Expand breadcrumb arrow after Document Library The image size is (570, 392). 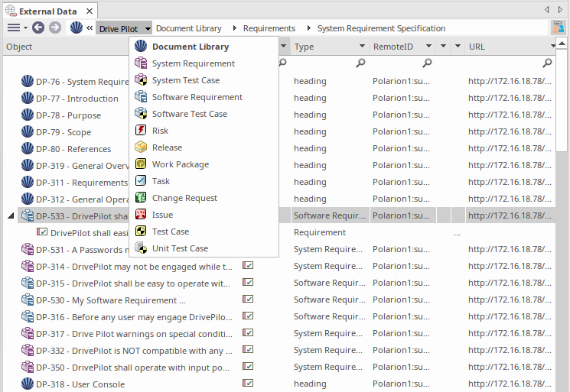click(x=234, y=28)
